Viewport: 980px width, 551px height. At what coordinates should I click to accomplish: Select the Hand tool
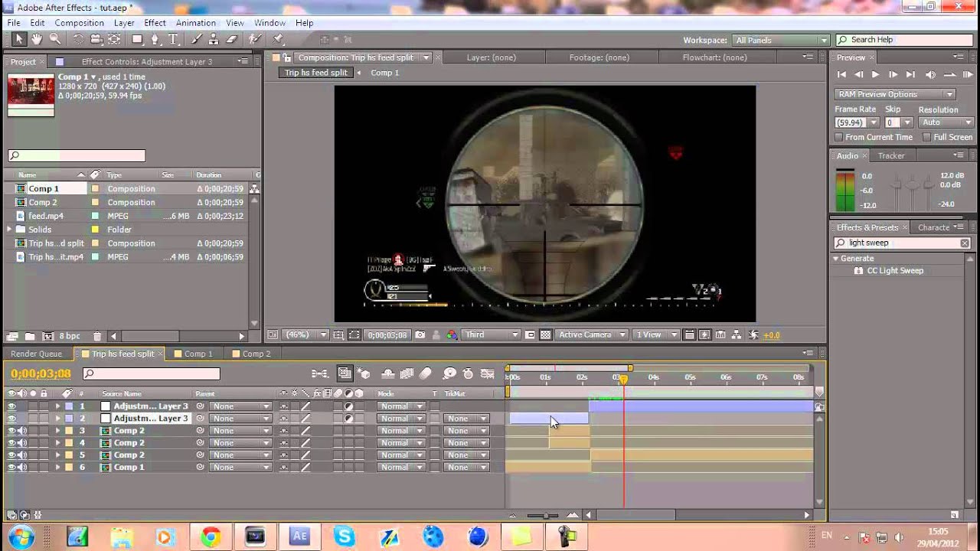[38, 39]
